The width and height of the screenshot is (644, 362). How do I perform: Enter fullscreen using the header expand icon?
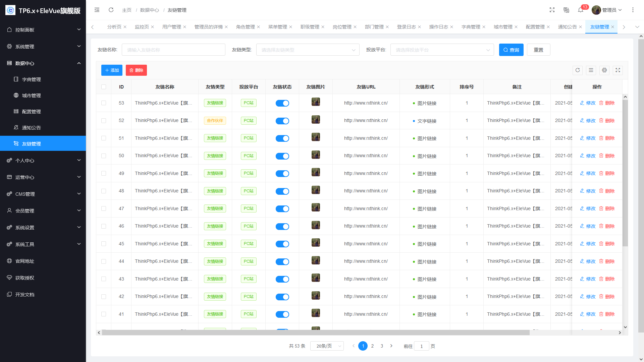click(552, 10)
